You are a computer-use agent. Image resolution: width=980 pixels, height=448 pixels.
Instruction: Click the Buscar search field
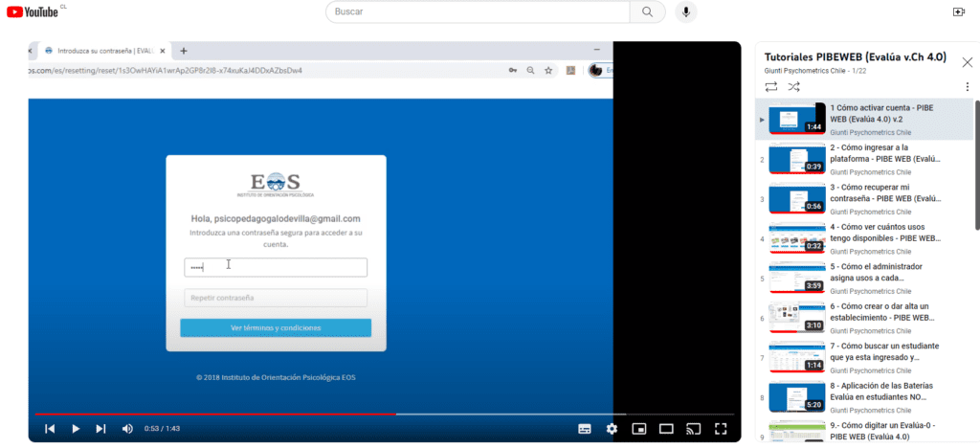click(x=479, y=11)
